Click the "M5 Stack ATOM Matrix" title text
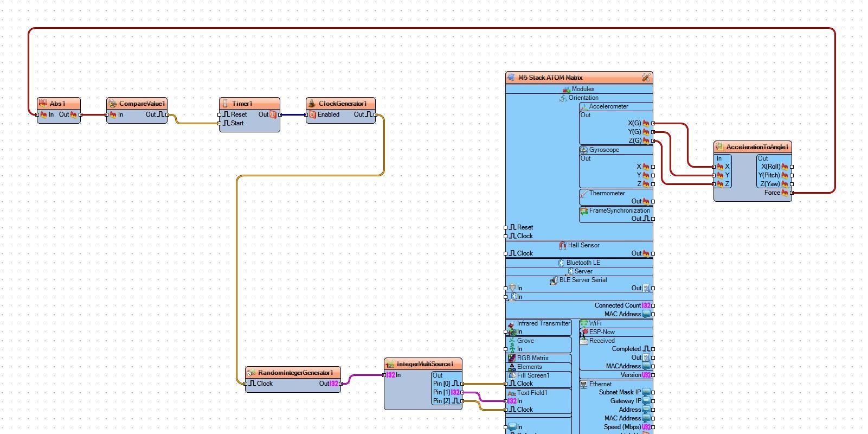 point(550,78)
